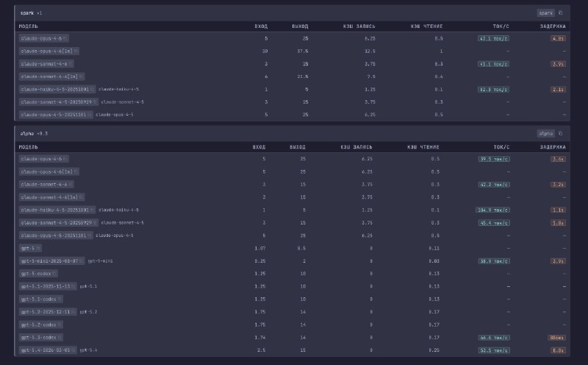The image size is (588, 365).
Task: Copy claude-opus-4-6 in spark table
Action: point(65,38)
